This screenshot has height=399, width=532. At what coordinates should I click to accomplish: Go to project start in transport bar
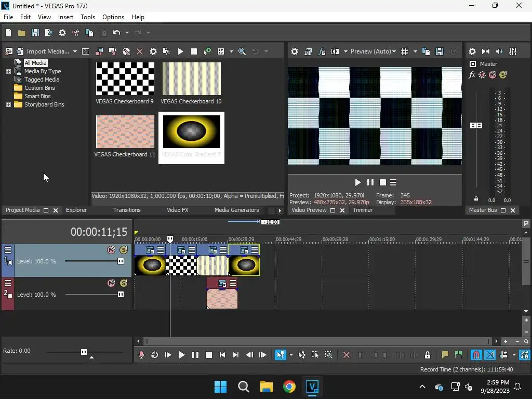click(x=222, y=355)
